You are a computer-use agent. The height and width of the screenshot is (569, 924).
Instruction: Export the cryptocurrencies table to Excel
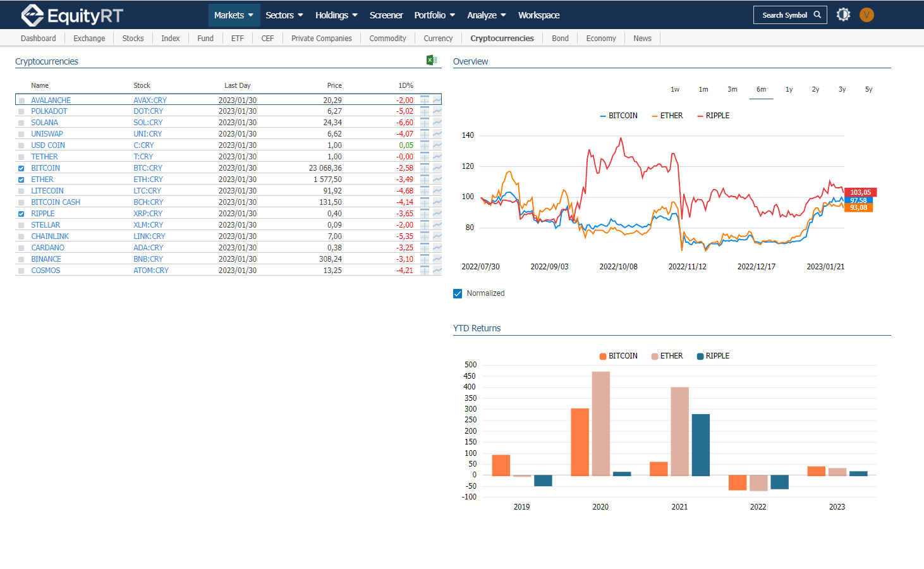[432, 60]
